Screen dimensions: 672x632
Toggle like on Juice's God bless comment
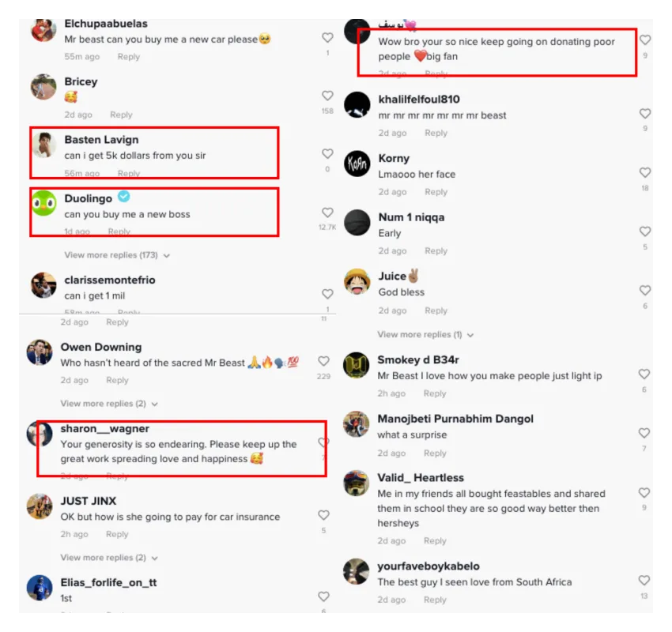tap(645, 290)
